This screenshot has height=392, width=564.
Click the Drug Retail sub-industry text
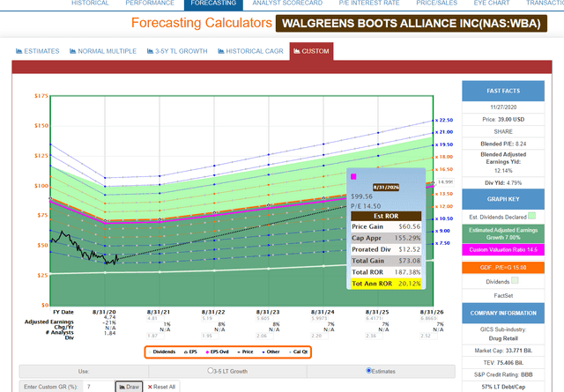[x=503, y=338]
